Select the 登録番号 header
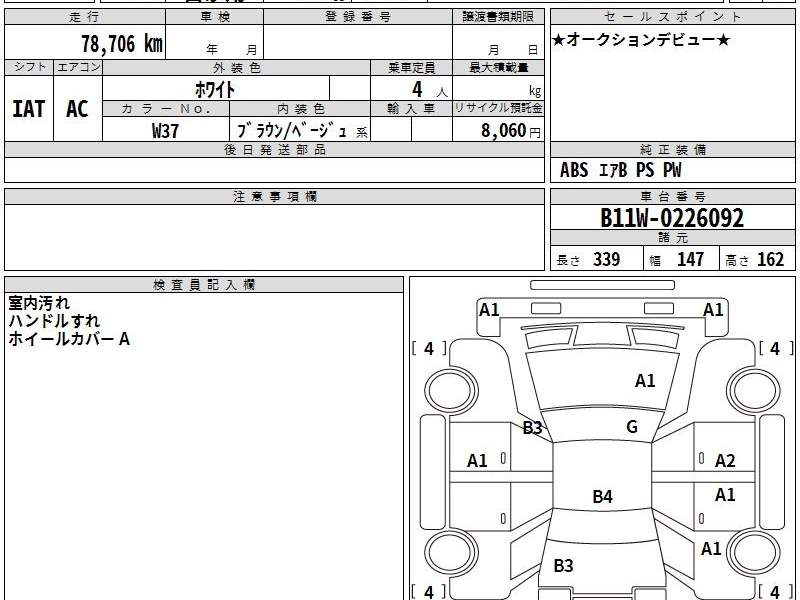 [358, 17]
